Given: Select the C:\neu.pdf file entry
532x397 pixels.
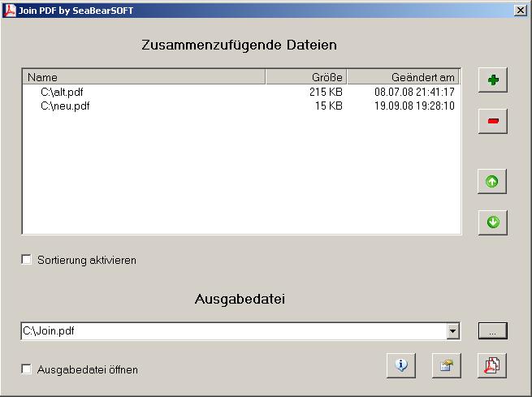Looking at the screenshot, I should (x=64, y=106).
